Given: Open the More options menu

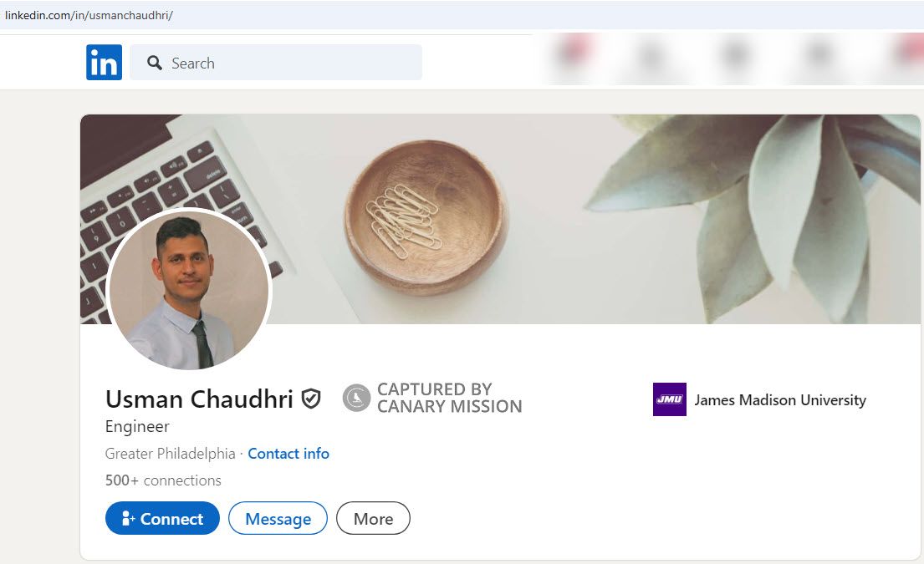Looking at the screenshot, I should [373, 518].
